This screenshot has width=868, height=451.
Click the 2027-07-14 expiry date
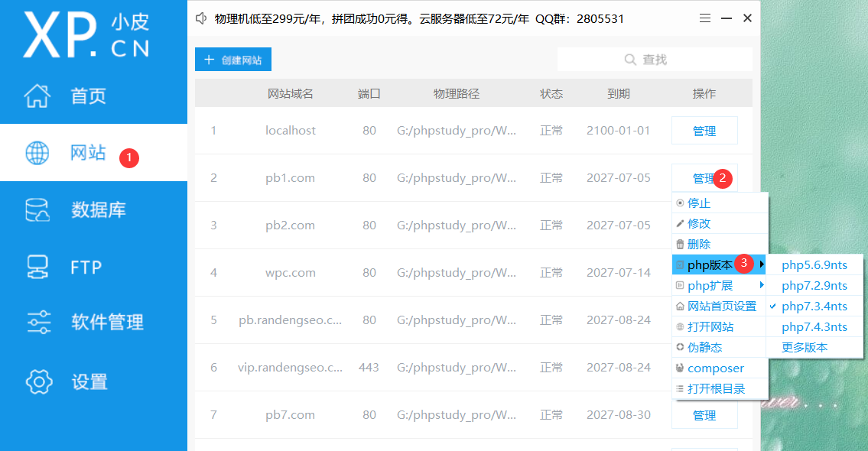pyautogui.click(x=619, y=273)
